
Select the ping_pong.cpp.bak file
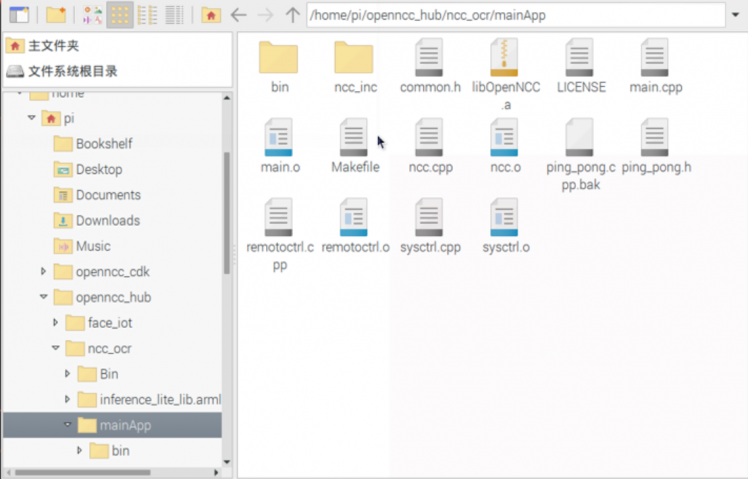[x=581, y=155]
